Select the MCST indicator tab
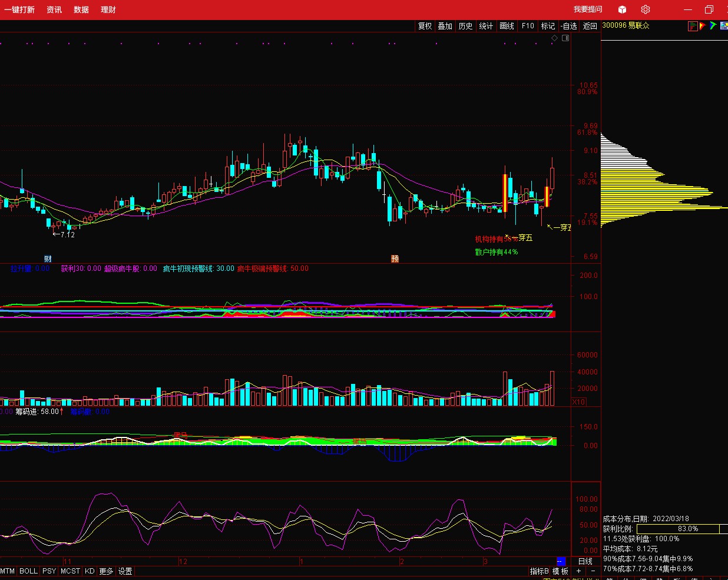The image size is (728, 580). click(x=70, y=571)
